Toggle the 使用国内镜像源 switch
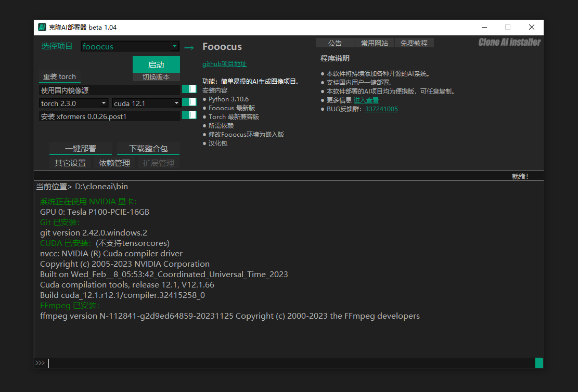 point(189,89)
